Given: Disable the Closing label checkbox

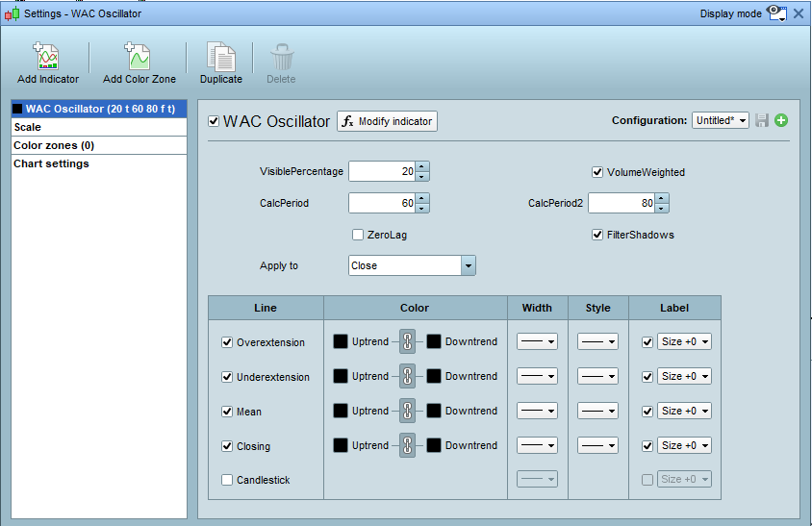Looking at the screenshot, I should [x=647, y=445].
